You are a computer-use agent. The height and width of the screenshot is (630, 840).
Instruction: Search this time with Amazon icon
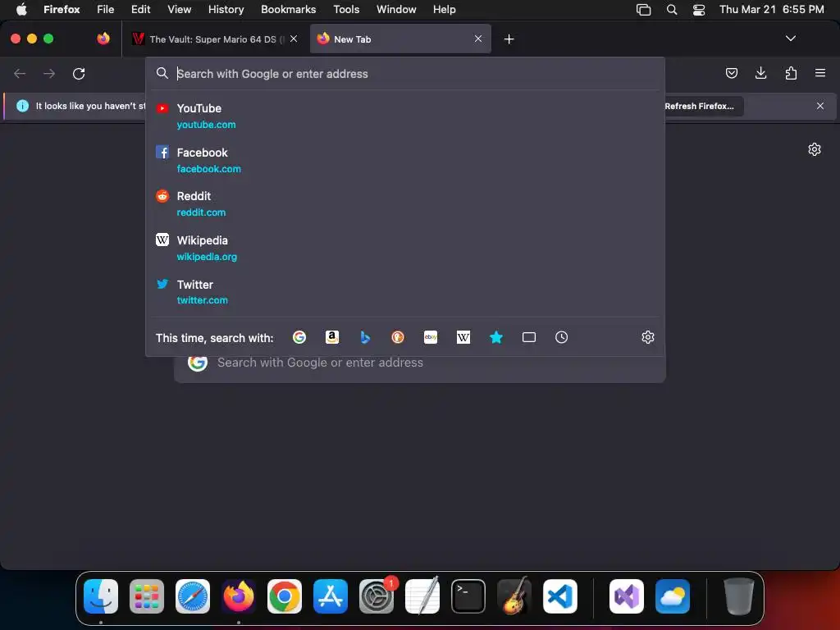tap(332, 337)
